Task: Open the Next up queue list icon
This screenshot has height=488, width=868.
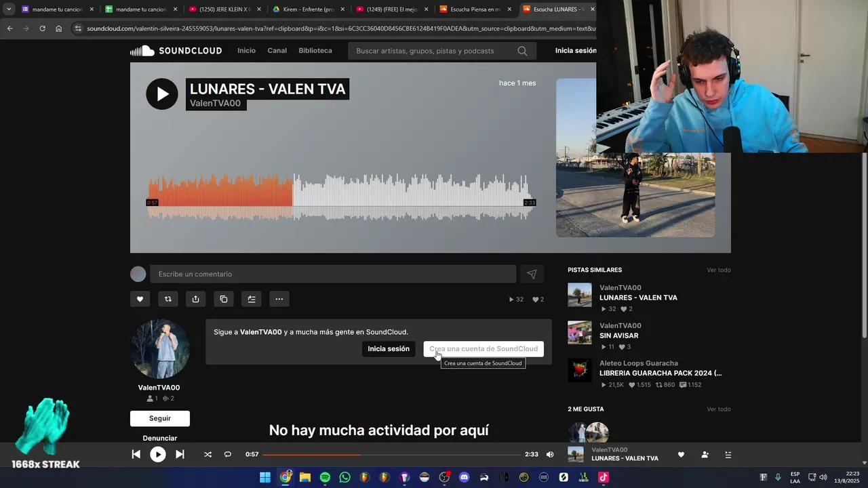Action: [x=728, y=455]
